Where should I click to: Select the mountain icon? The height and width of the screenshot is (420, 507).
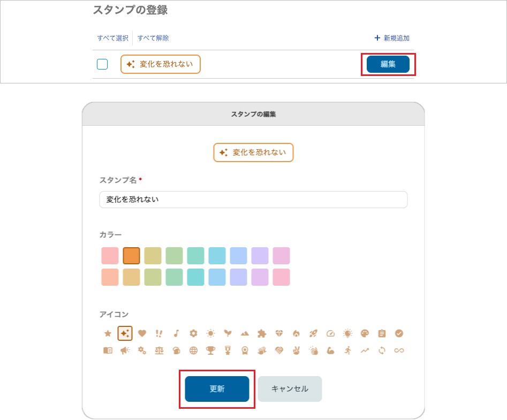point(245,333)
